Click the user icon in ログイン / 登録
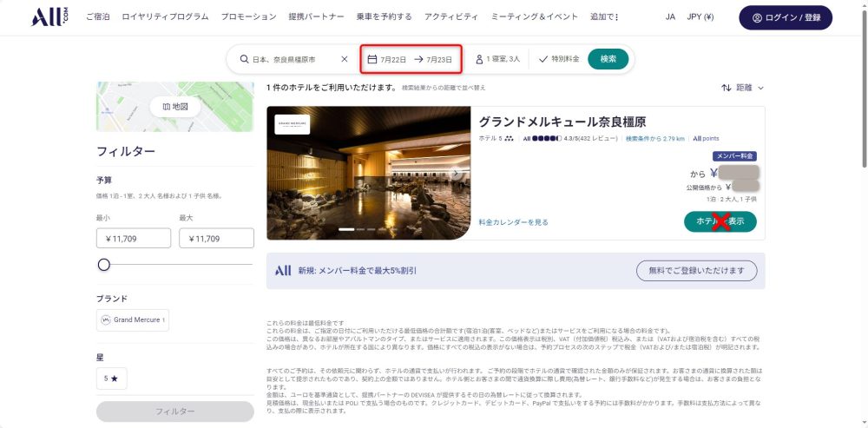868x428 pixels. (x=757, y=17)
